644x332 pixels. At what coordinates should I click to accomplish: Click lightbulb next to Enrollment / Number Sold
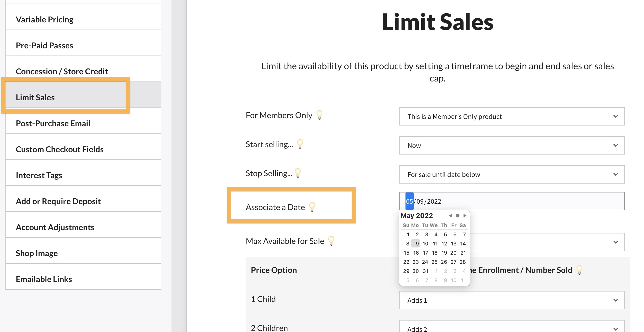tap(579, 270)
